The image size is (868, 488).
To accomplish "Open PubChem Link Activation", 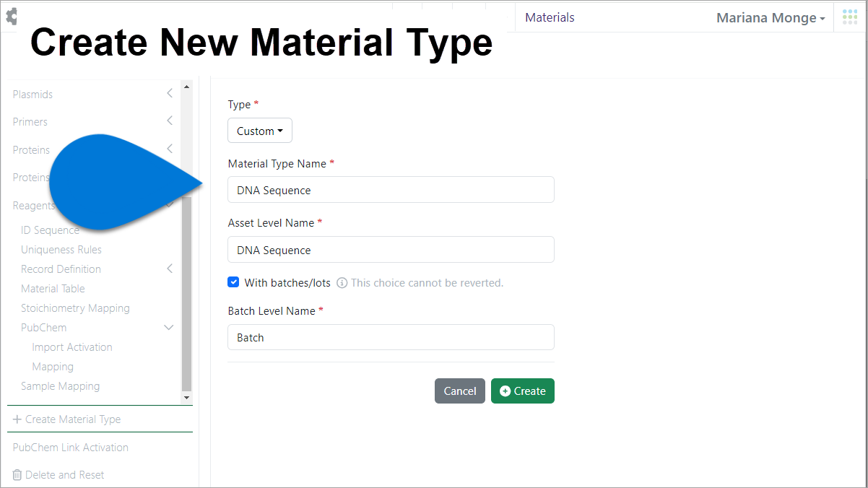I will tap(70, 448).
